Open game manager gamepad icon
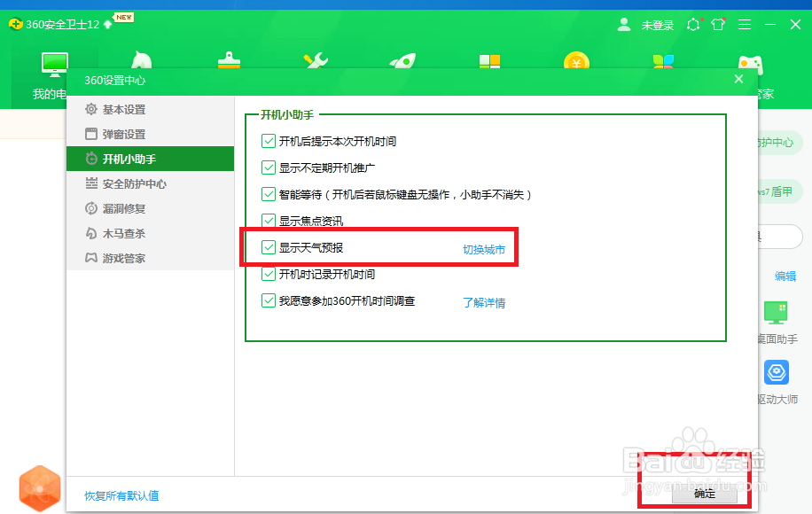 point(750,64)
